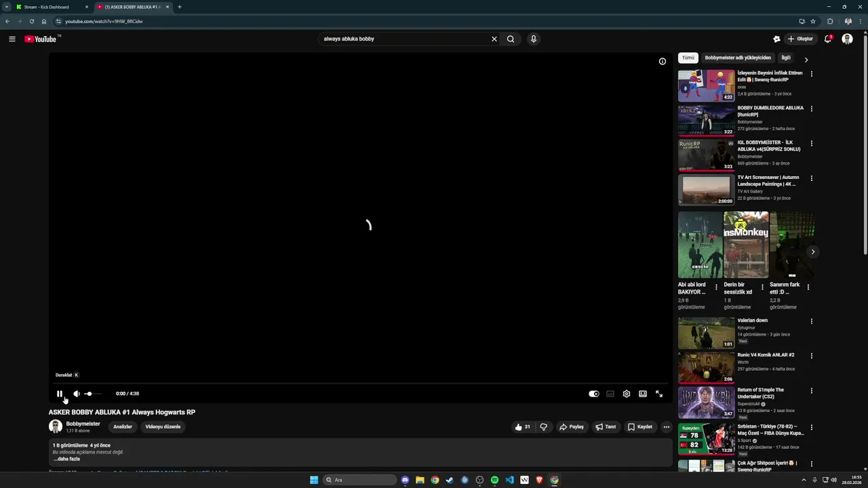Open the YouTube account avatar menu
The image size is (868, 488).
[x=847, y=39]
